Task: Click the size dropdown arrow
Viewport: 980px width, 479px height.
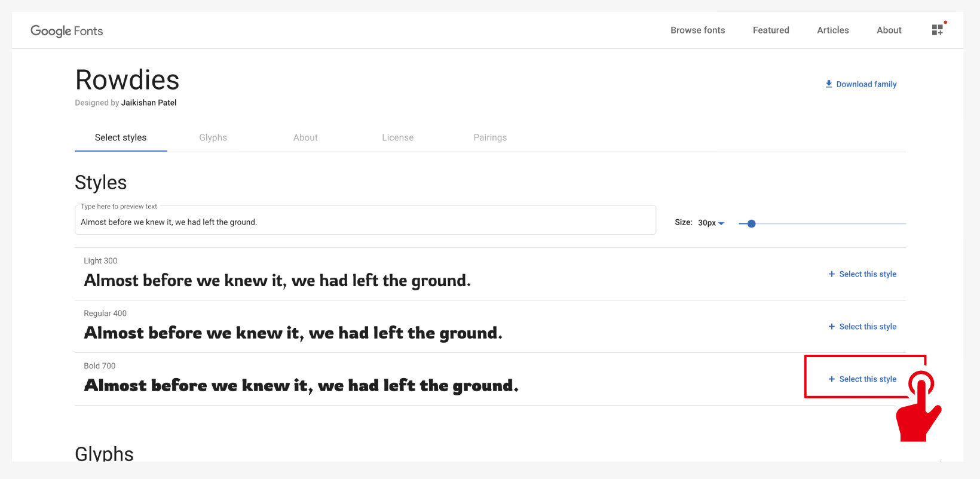Action: point(721,223)
